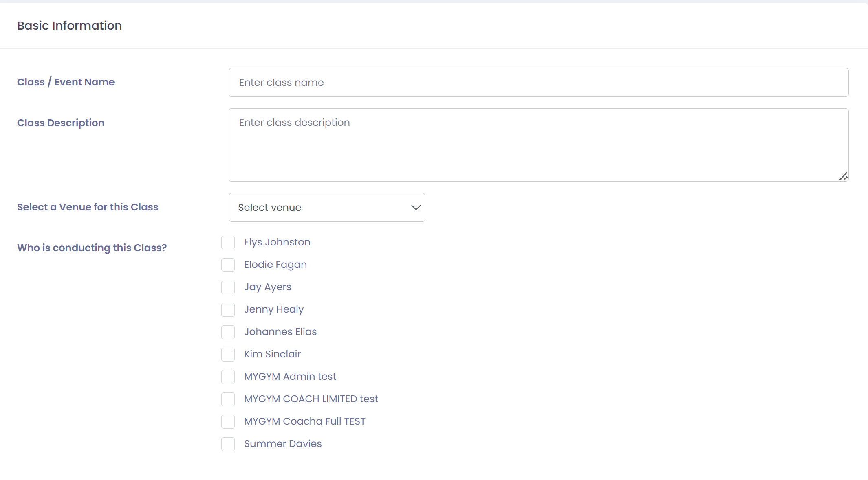Image resolution: width=868 pixels, height=480 pixels.
Task: Click the Elys Johnston name label
Action: (x=277, y=242)
